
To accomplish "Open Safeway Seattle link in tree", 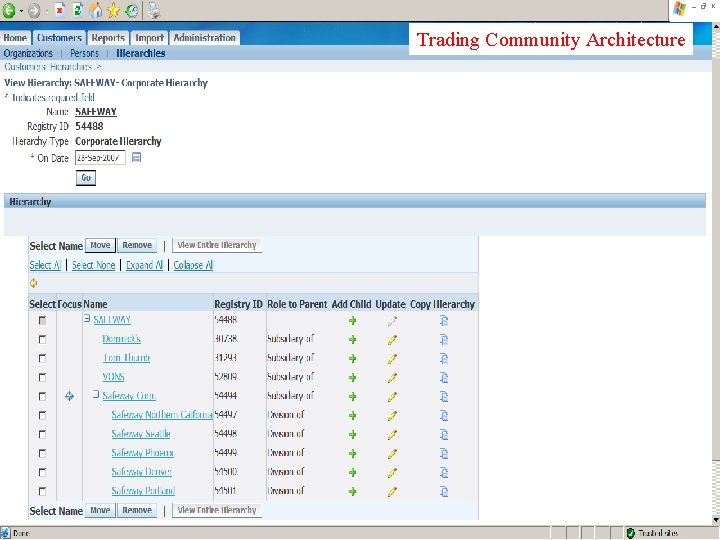I will pyautogui.click(x=141, y=434).
